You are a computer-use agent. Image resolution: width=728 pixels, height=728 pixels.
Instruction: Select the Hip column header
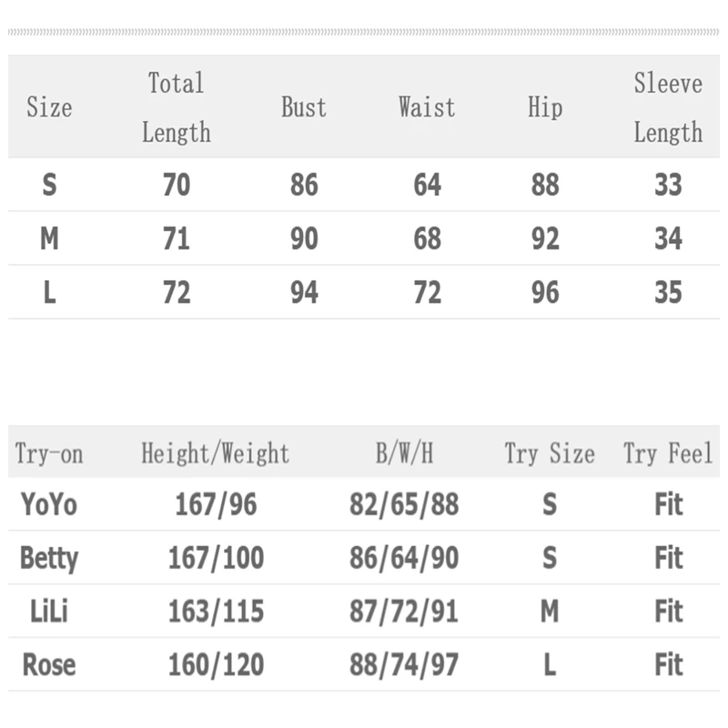tap(544, 107)
